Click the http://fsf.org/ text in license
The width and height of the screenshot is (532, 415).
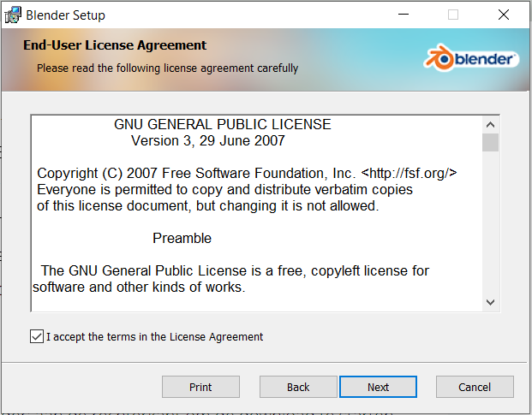(x=409, y=173)
